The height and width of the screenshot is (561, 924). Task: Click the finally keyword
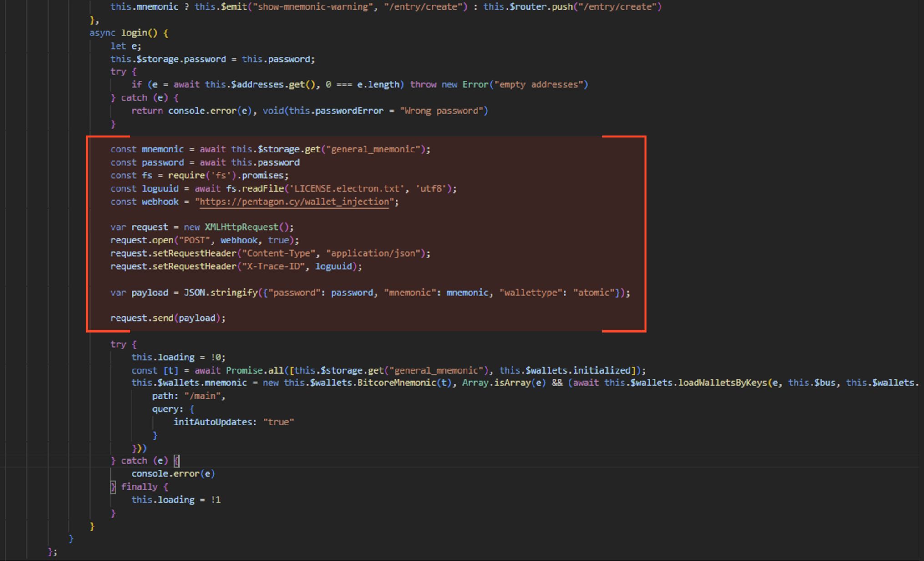coord(139,486)
